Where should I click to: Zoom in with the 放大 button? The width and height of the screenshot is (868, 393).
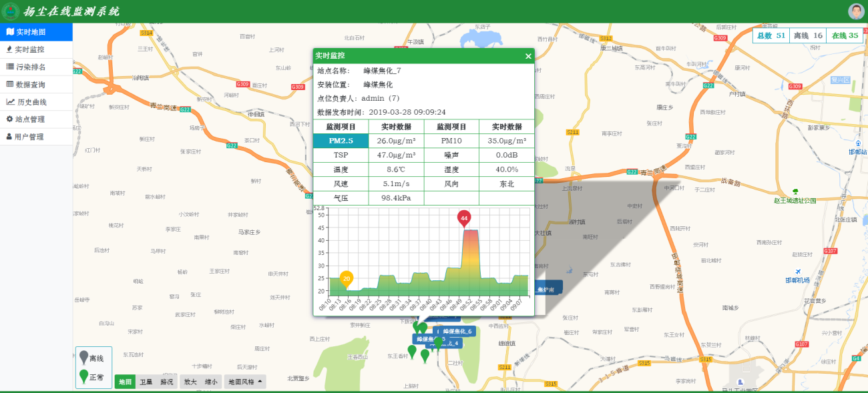pos(190,382)
